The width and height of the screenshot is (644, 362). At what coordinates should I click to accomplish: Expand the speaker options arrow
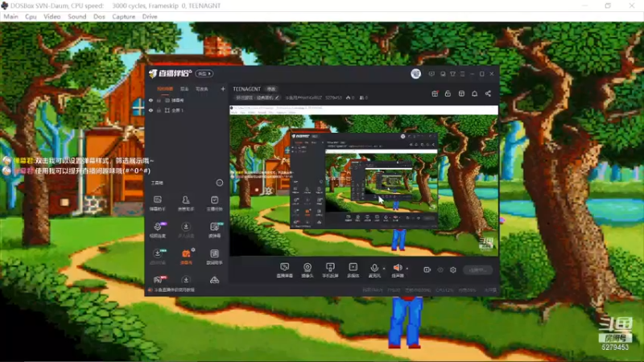point(407,269)
